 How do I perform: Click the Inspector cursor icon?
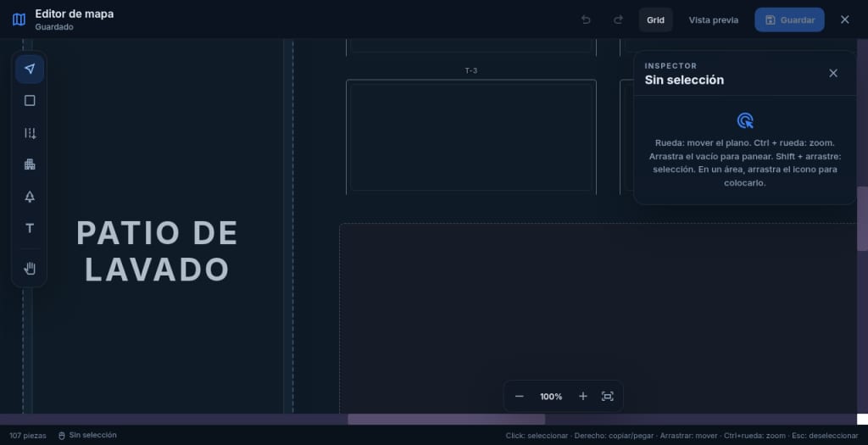click(x=745, y=120)
